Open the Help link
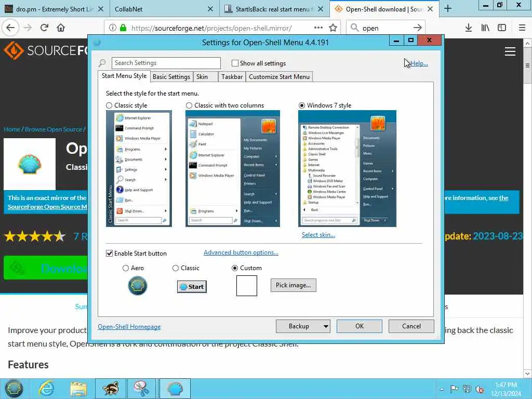 tap(419, 63)
